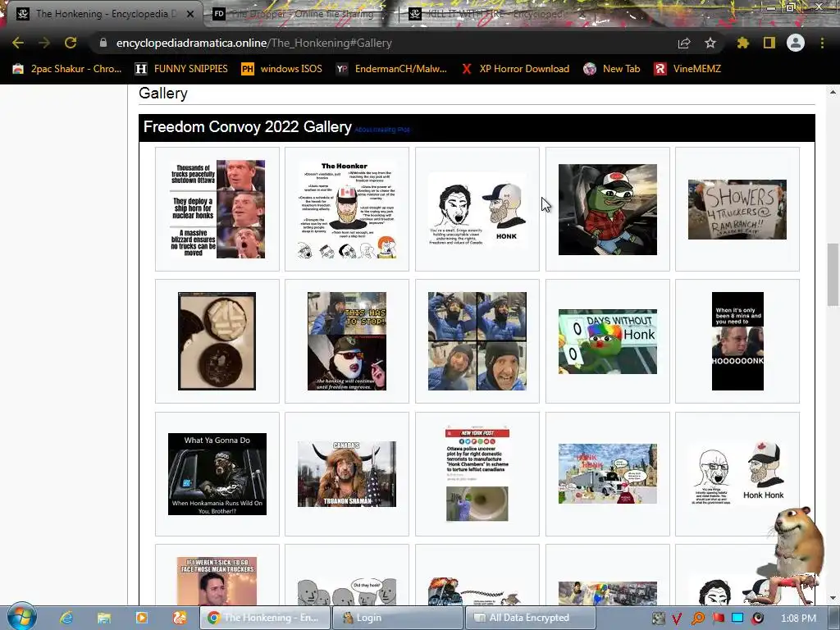Open the Canada's Truanon Shaman thumbnail
Viewport: 840px width, 630px height.
click(347, 474)
